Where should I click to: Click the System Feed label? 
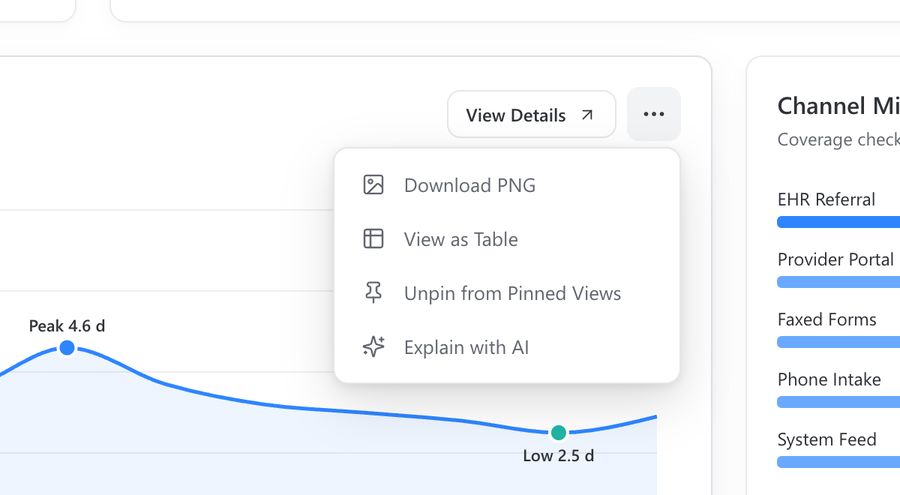827,440
